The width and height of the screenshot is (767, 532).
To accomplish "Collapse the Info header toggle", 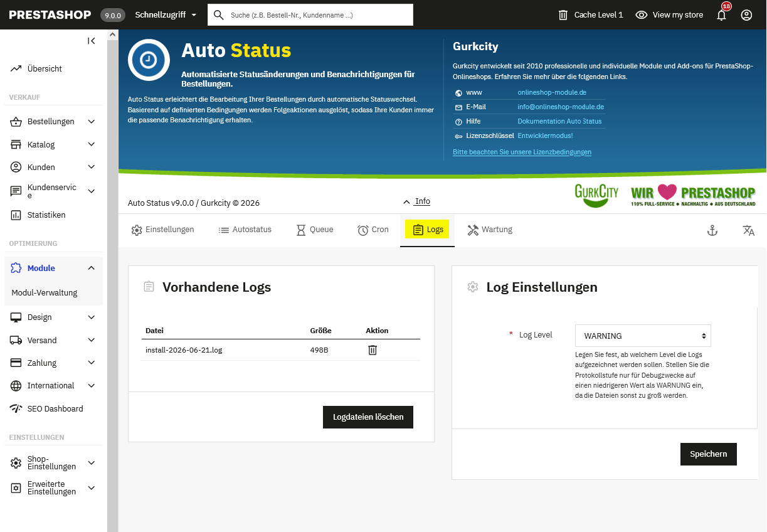I will pos(416,201).
